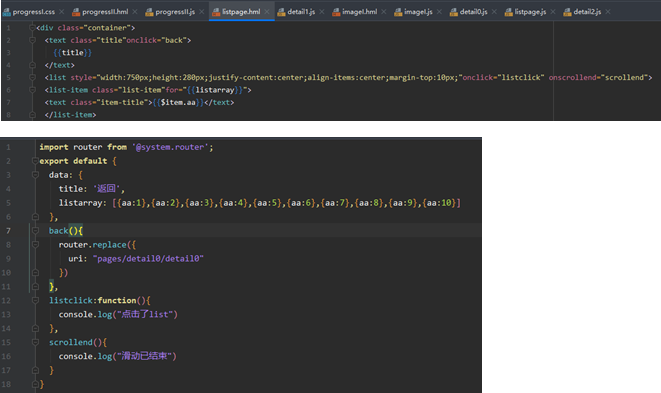Open the progressII.hml tab

[x=105, y=12]
